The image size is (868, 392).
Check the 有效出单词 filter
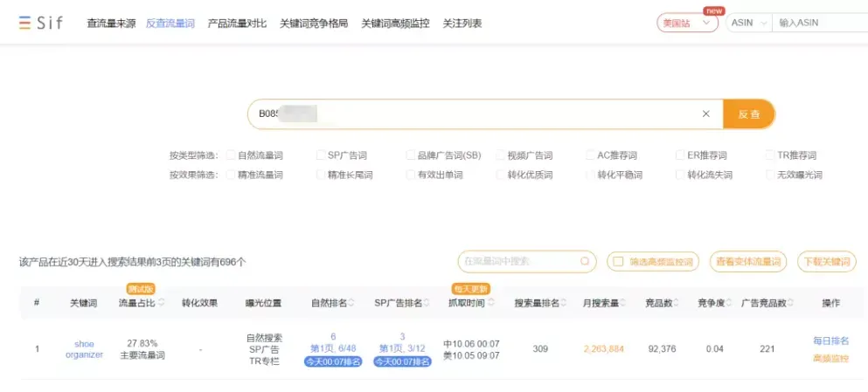pyautogui.click(x=410, y=175)
